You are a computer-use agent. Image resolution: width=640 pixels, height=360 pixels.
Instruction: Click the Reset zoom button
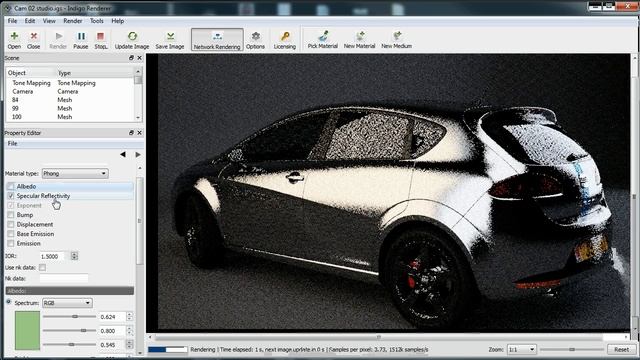pos(621,349)
